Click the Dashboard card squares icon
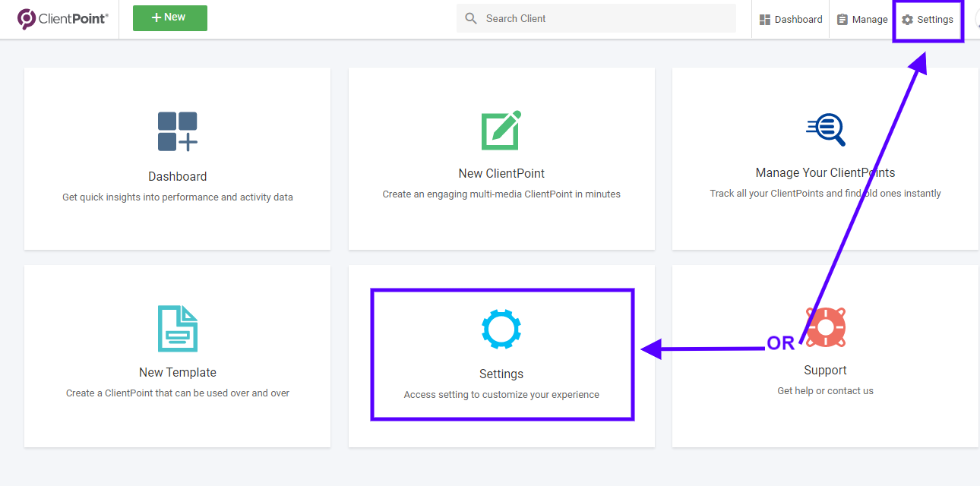Viewport: 980px width, 486px height. pos(178,131)
